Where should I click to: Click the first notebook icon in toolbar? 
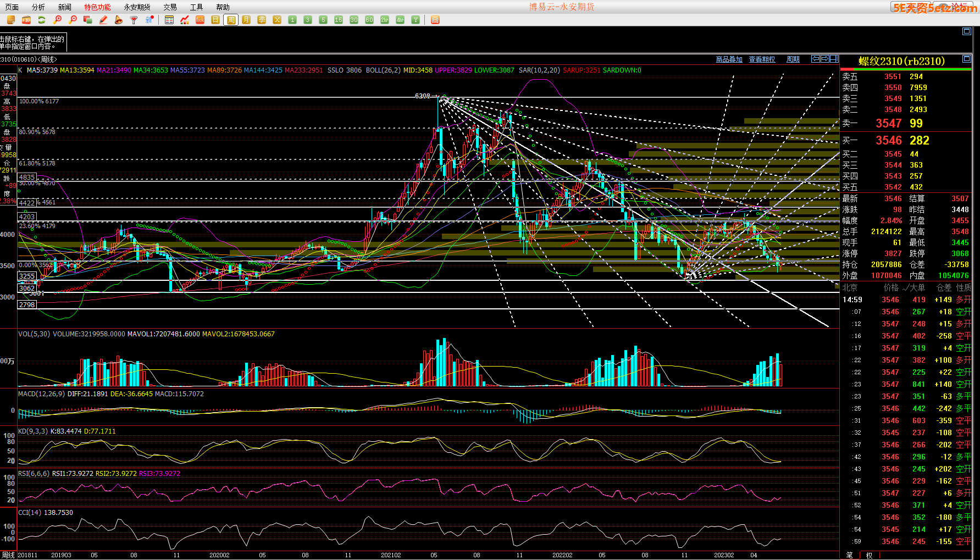point(10,20)
